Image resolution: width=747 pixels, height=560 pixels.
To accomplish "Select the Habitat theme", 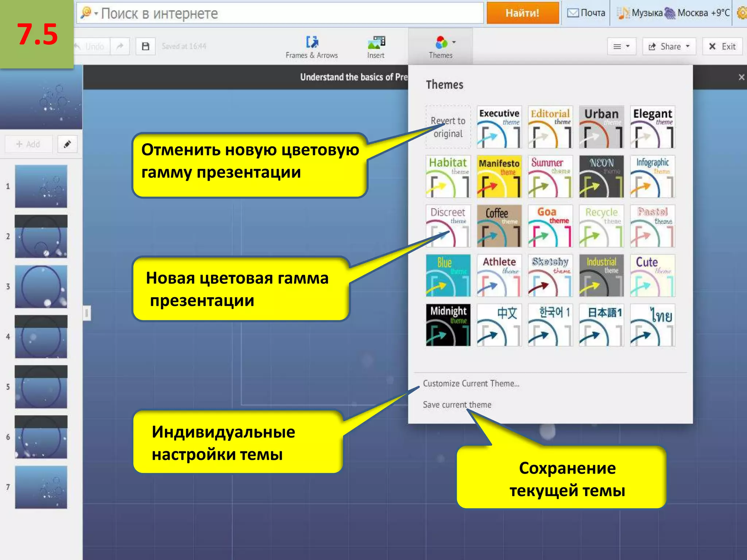I will [448, 176].
